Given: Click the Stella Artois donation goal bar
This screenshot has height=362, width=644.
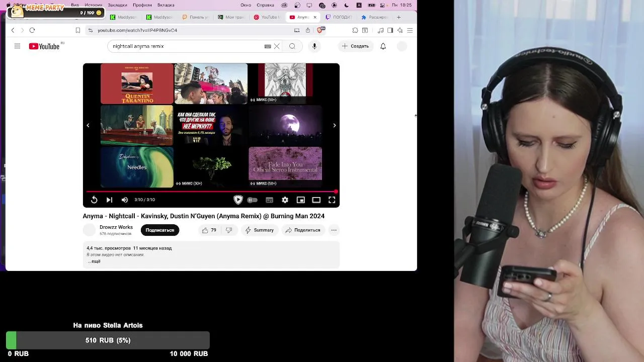Looking at the screenshot, I should (x=108, y=340).
